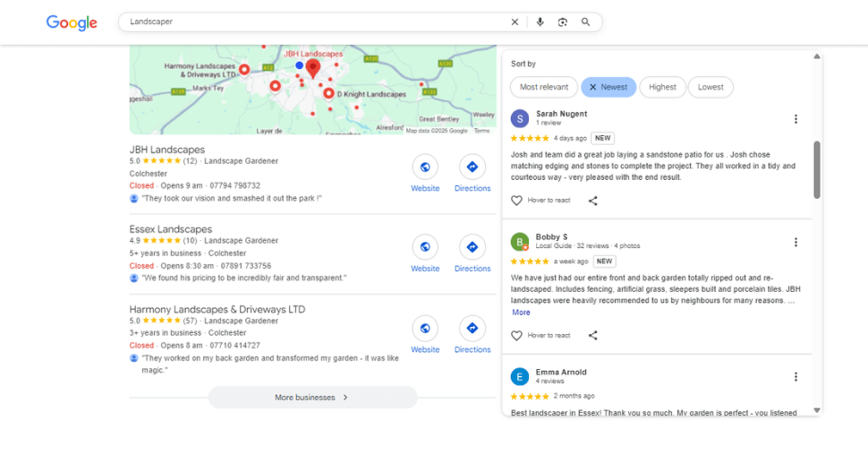Click Sort by label

pyautogui.click(x=523, y=64)
